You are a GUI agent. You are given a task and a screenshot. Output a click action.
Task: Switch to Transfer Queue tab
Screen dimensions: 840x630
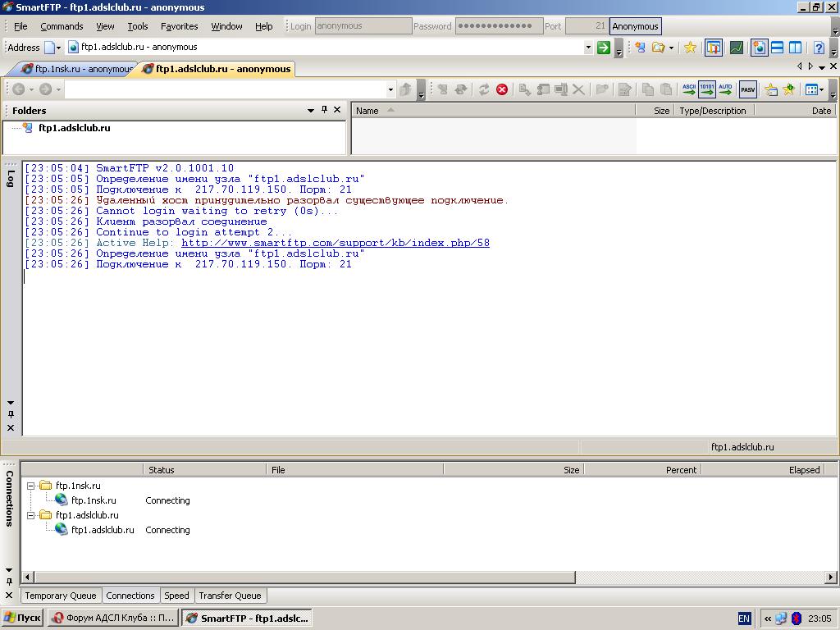230,596
